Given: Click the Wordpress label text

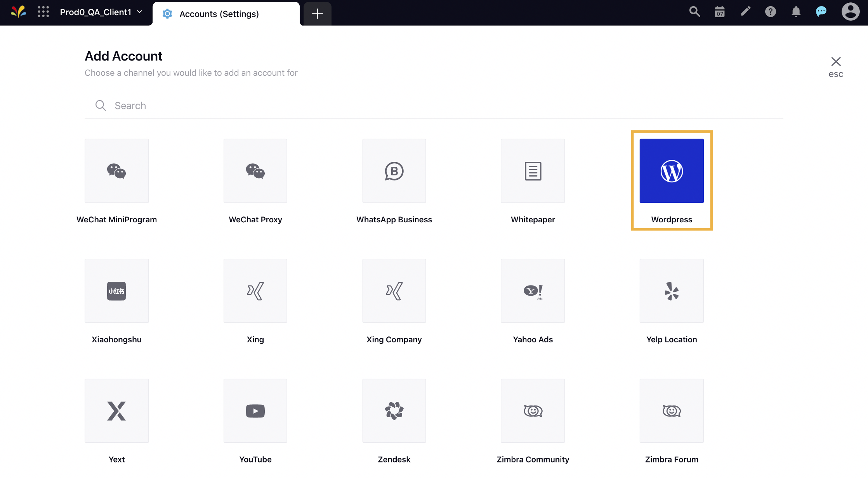Looking at the screenshot, I should pyautogui.click(x=672, y=220).
